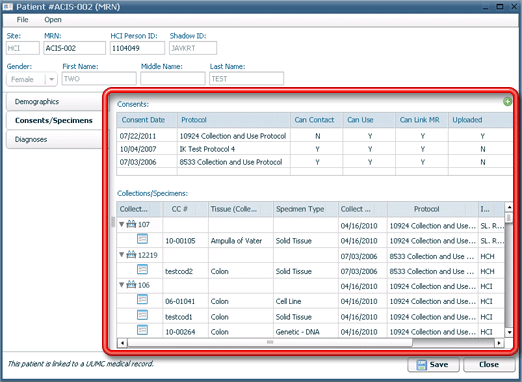Open the specimen icon for testcod2
The width and height of the screenshot is (522, 382).
click(142, 269)
